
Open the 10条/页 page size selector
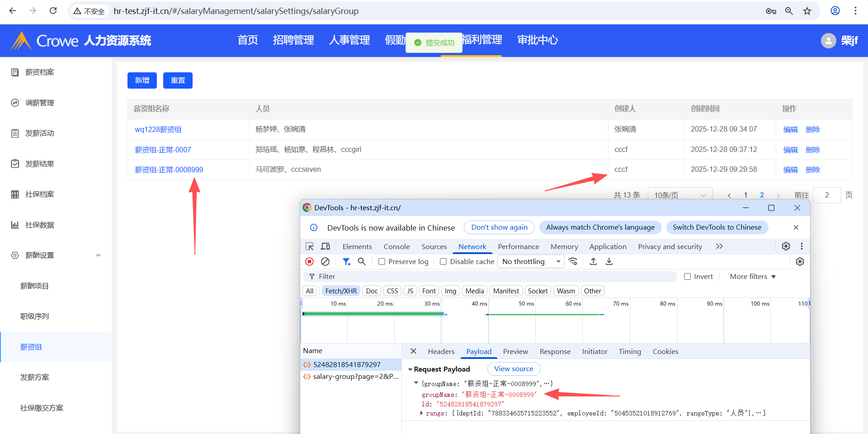coord(680,195)
